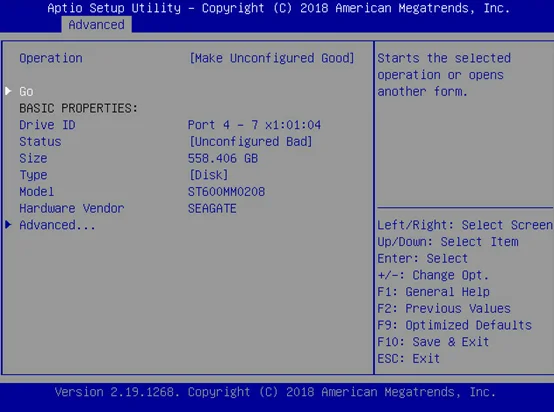554x412 pixels.
Task: Click the Operation label
Action: 51,58
